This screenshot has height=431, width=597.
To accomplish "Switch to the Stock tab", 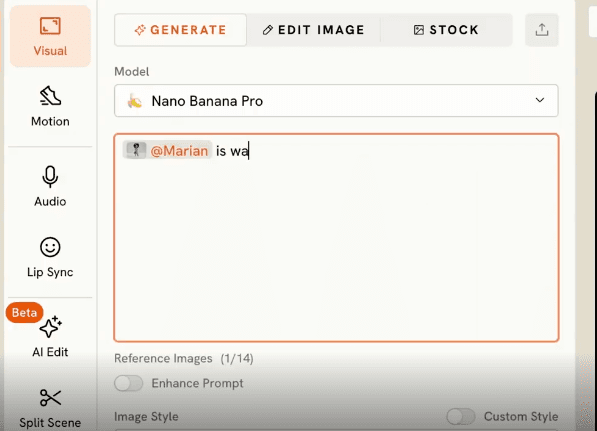I will (446, 30).
